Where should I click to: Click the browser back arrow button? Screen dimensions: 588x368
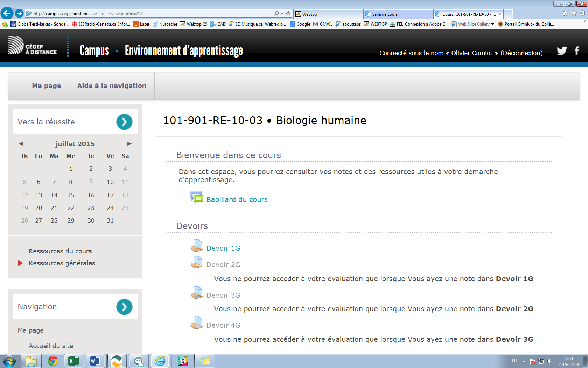pos(7,13)
